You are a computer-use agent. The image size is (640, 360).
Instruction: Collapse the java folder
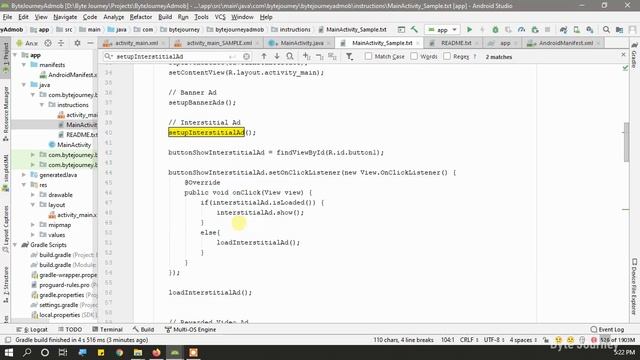[x=24, y=84]
